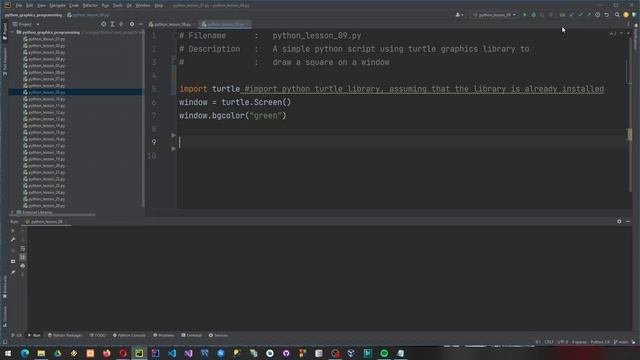Click the Rerun icon in Run panel
The image size is (640, 360).
pyautogui.click(x=13, y=231)
